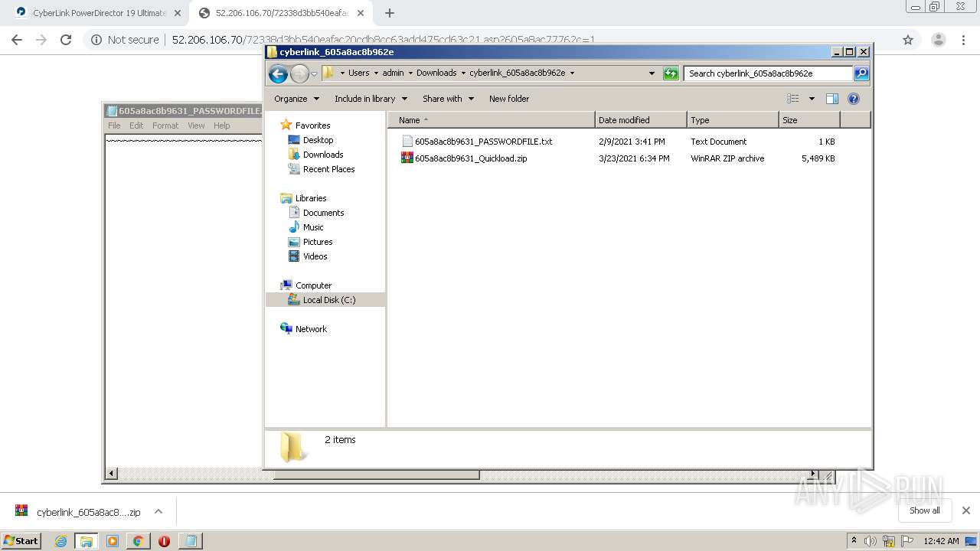Screen dimensions: 980x551
Task: Sort by Type column header
Action: pyautogui.click(x=733, y=120)
